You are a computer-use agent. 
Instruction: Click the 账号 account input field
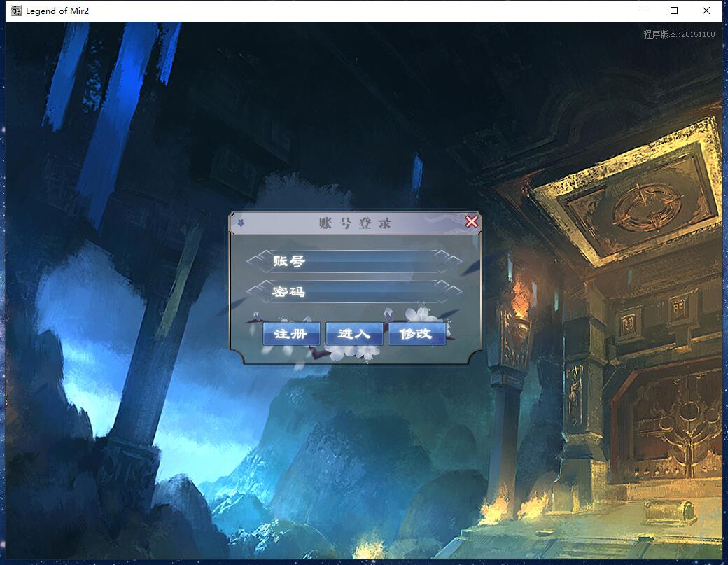click(x=354, y=261)
